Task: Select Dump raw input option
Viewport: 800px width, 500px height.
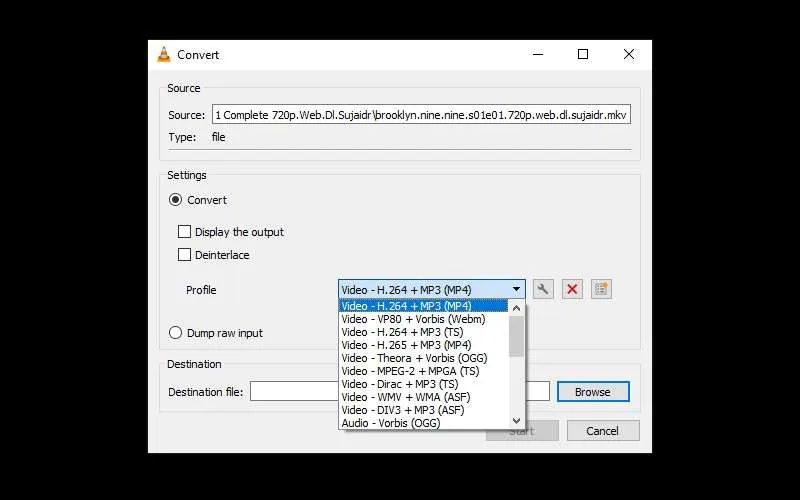Action: click(x=176, y=333)
